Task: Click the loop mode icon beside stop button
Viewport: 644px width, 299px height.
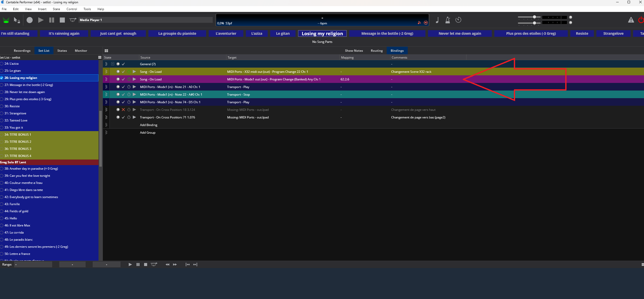Action: (73, 20)
